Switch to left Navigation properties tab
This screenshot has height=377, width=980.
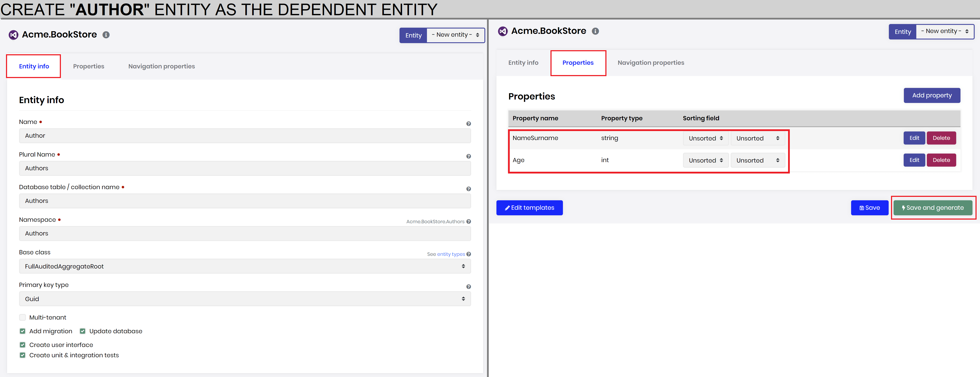[x=161, y=66]
